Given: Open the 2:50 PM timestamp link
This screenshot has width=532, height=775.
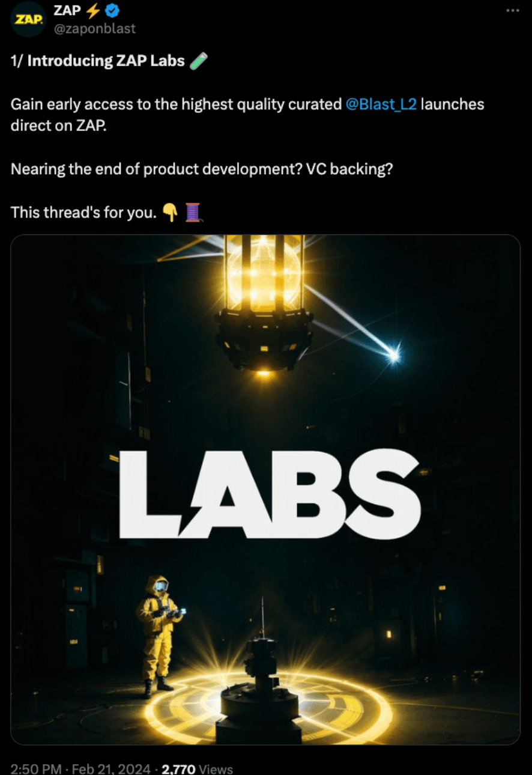Looking at the screenshot, I should coord(35,768).
